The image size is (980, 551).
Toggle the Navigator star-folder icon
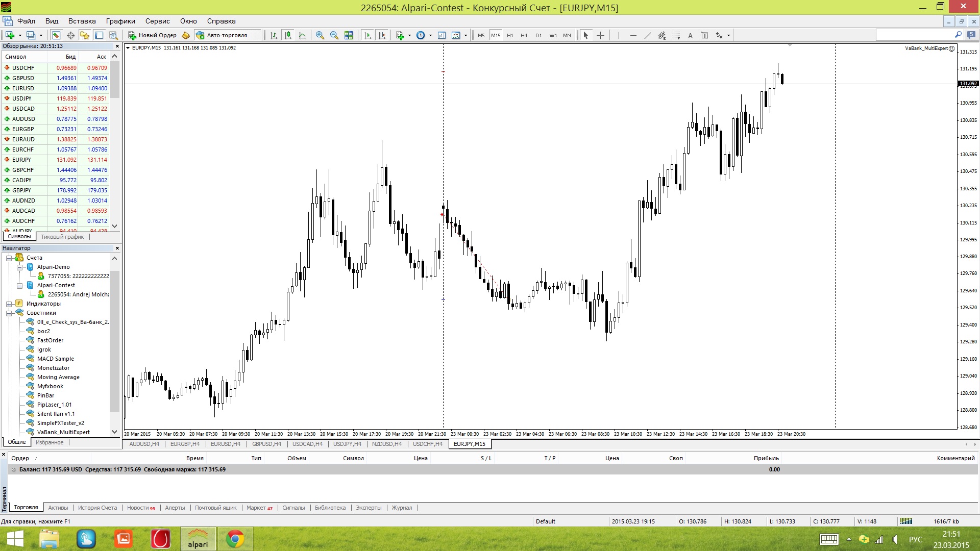click(85, 35)
